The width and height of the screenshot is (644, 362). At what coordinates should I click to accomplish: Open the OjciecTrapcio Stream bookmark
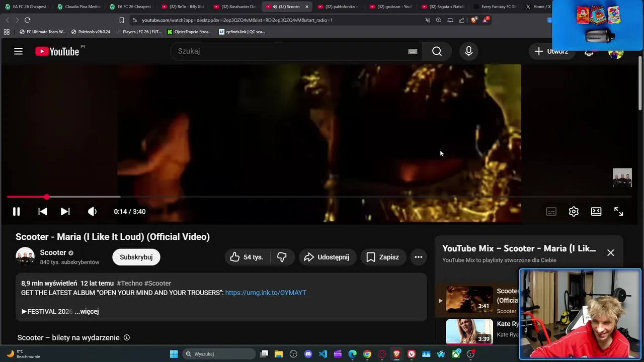[189, 32]
